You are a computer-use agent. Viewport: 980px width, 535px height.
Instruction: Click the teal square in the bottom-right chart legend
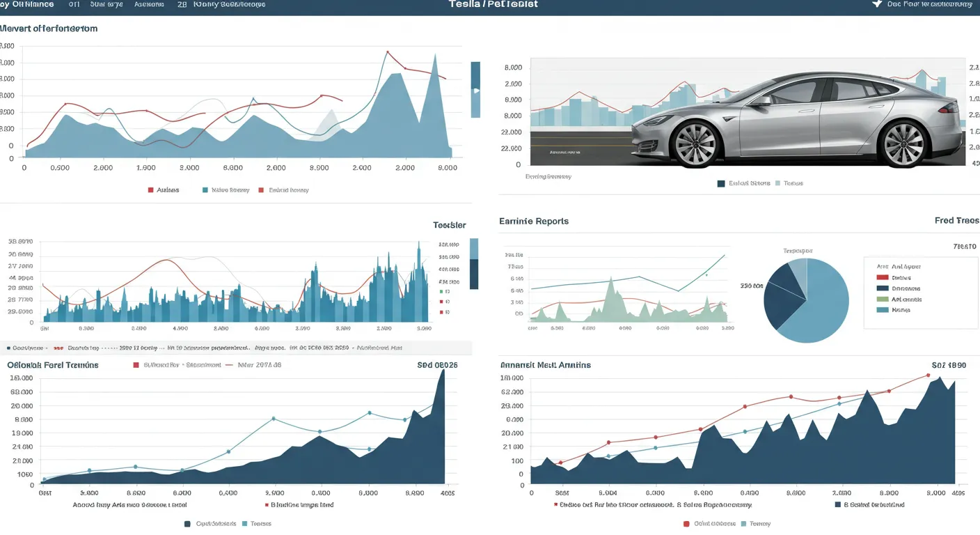[x=743, y=524]
